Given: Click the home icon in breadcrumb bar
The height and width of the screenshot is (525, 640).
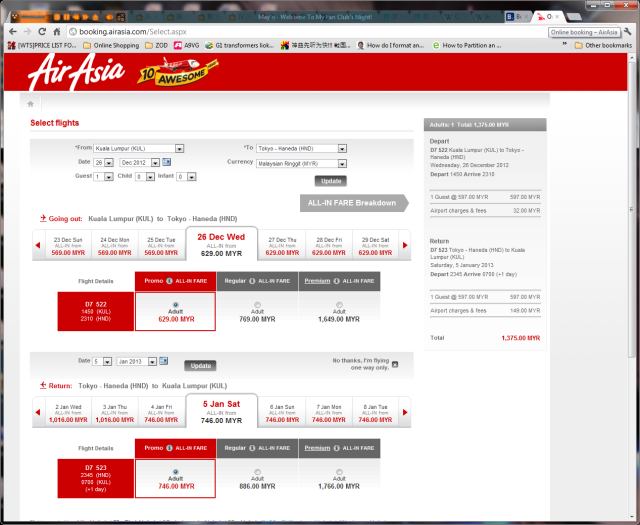Looking at the screenshot, I should tap(31, 103).
